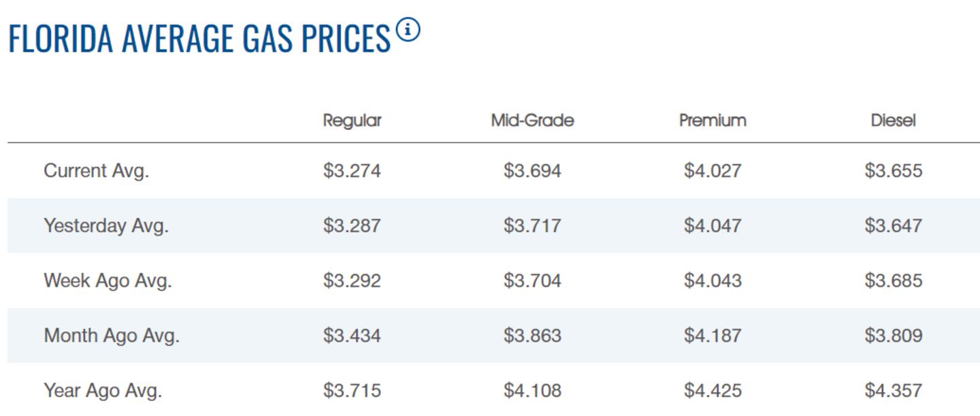This screenshot has height=416, width=980.
Task: Click year ago mid-grade price $4.108
Action: click(532, 391)
